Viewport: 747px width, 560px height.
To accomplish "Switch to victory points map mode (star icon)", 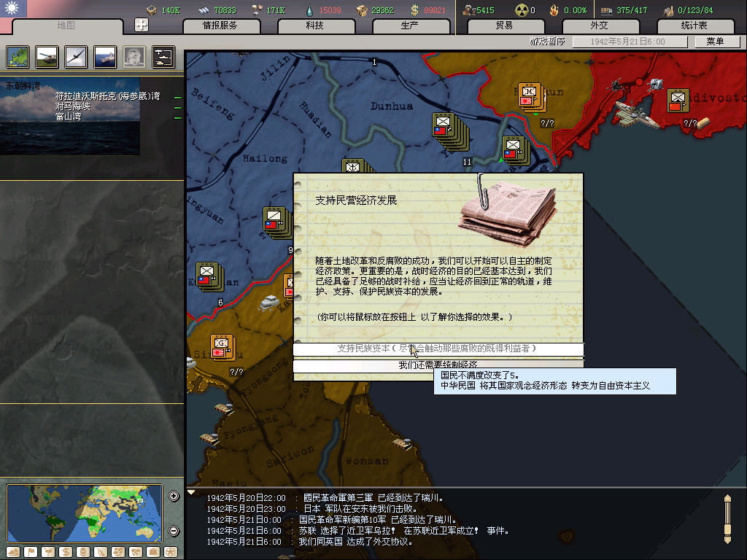I will [x=171, y=552].
